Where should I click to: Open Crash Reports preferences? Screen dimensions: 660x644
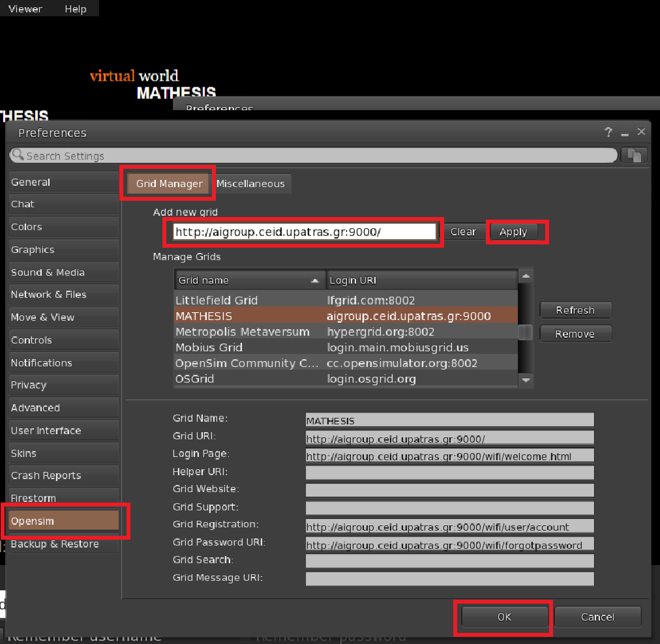63,475
